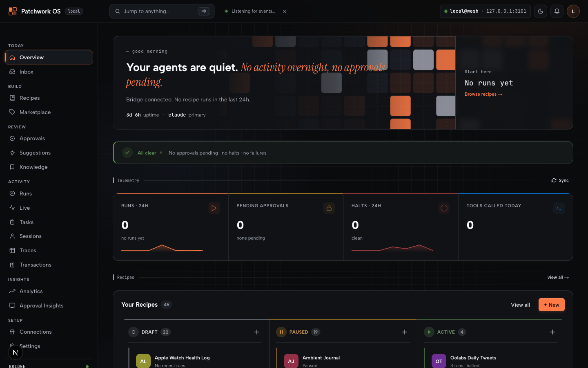588x368 pixels.
Task: Click the Live pulse icon
Action: tap(12, 208)
